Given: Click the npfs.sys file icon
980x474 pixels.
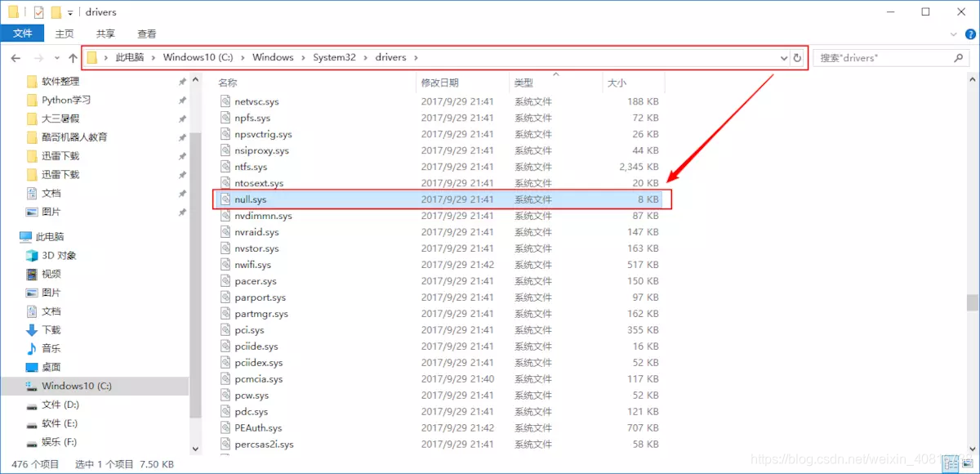Looking at the screenshot, I should click(x=226, y=118).
